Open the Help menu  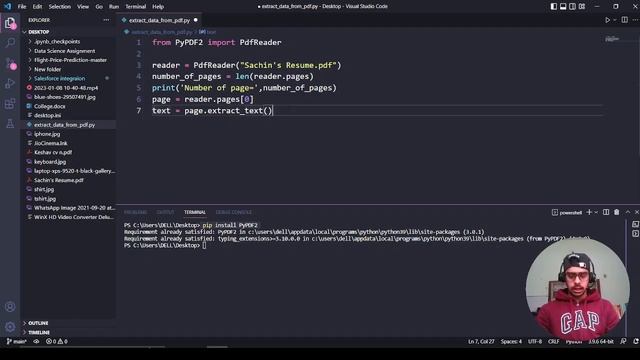click(x=158, y=7)
